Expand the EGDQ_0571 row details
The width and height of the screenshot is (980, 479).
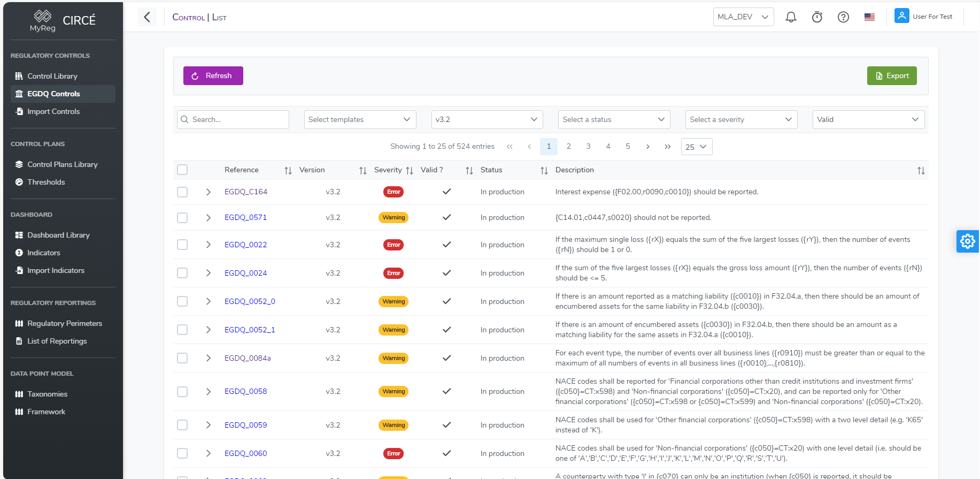(208, 218)
